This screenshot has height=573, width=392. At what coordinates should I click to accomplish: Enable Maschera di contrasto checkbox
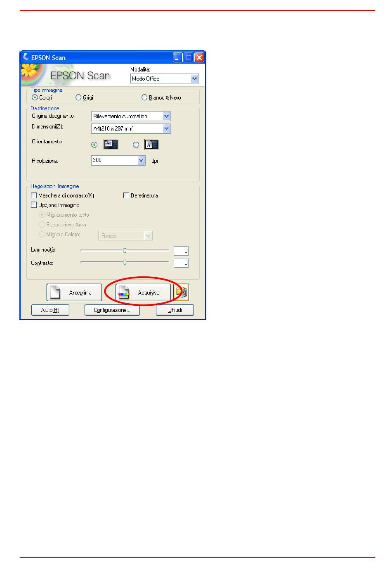tap(34, 195)
